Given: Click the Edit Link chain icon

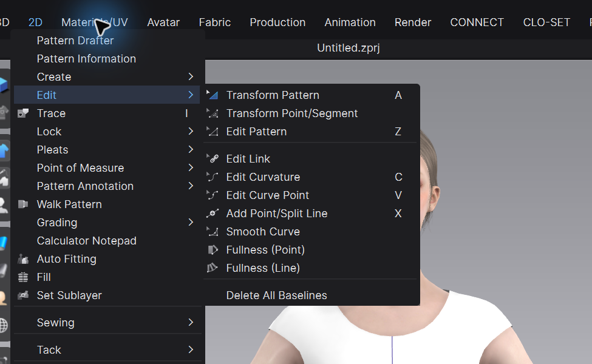Looking at the screenshot, I should pyautogui.click(x=213, y=158).
